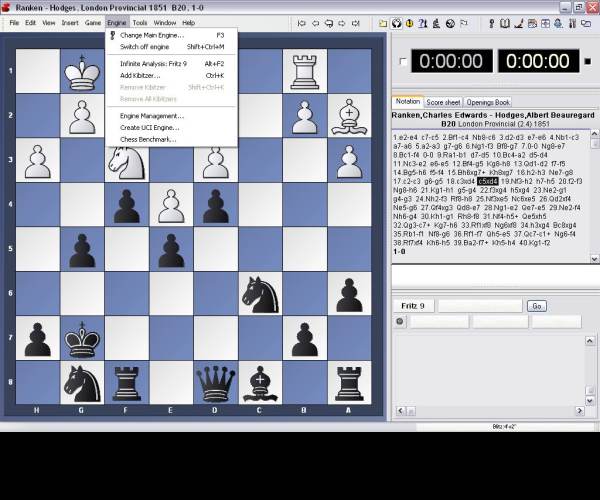Click the tools options icon

pos(572,24)
